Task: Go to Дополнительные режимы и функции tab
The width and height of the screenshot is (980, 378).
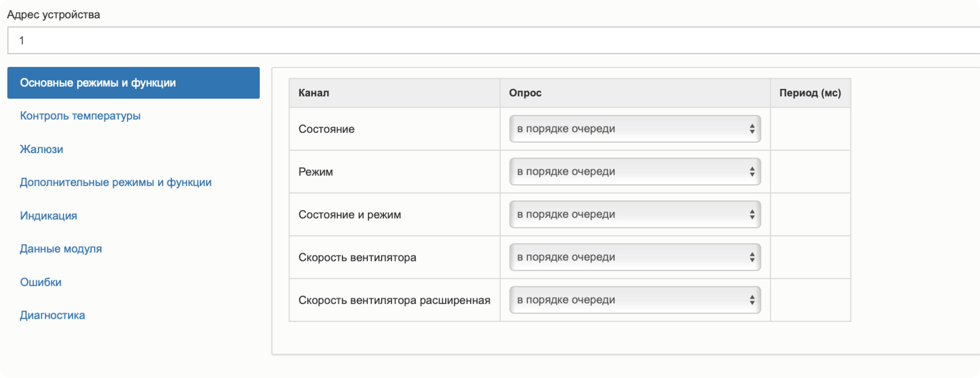Action: (116, 182)
